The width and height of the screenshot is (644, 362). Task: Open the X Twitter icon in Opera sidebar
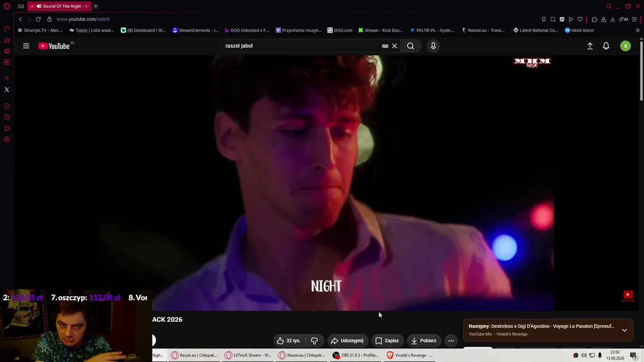tap(7, 89)
